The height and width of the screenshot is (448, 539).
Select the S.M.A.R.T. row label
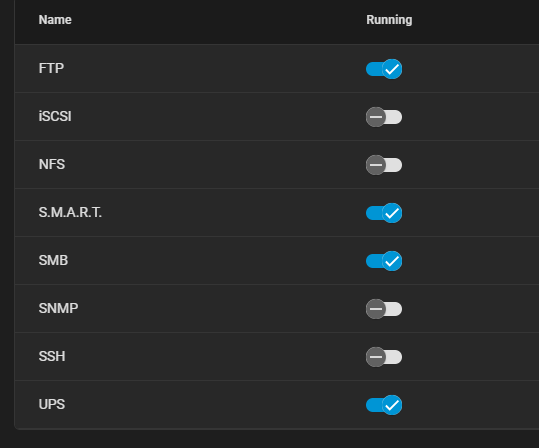[x=70, y=212]
